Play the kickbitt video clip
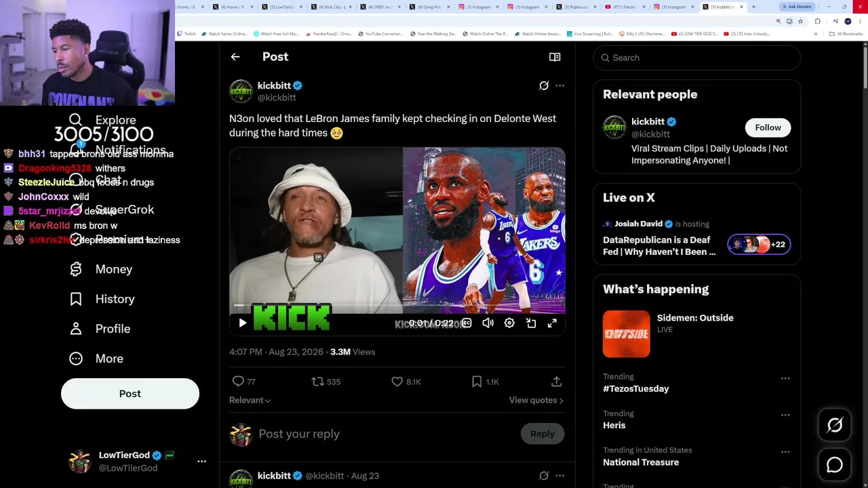 242,323
